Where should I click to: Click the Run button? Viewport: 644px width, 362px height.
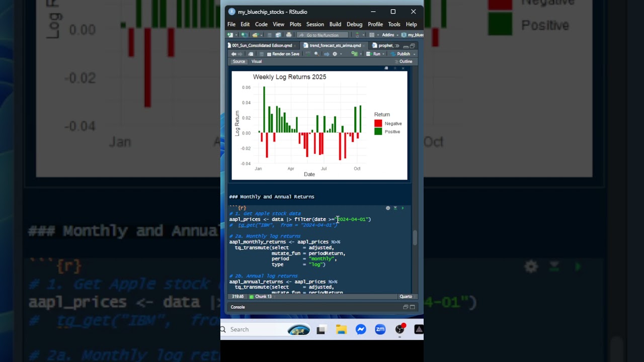[x=373, y=54]
